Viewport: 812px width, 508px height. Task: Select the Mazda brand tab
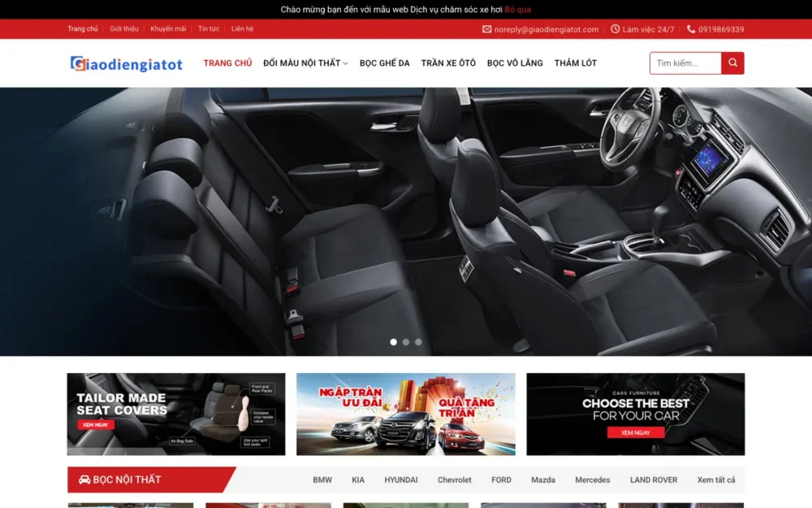click(542, 480)
